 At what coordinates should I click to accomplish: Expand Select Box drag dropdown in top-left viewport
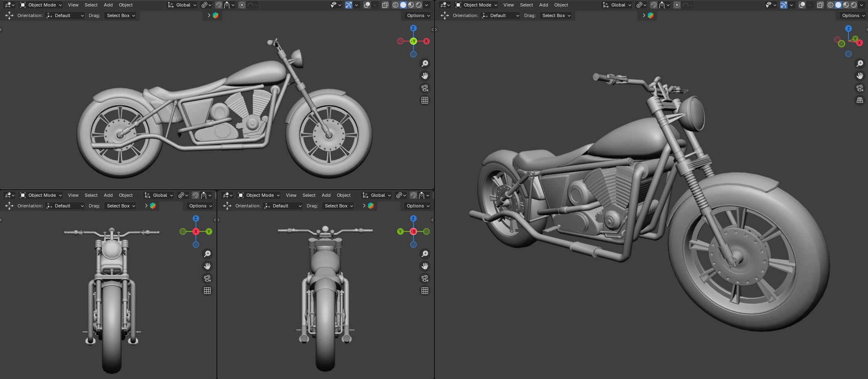pyautogui.click(x=121, y=15)
